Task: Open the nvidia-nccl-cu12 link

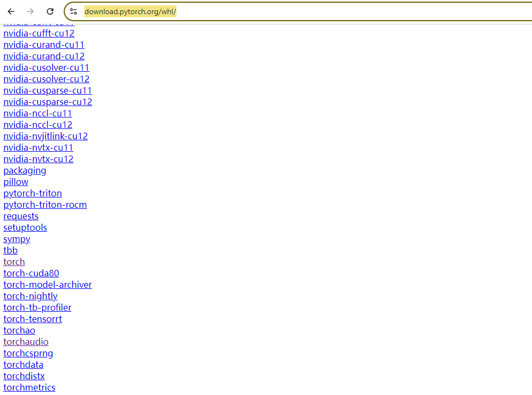Action: tap(38, 125)
